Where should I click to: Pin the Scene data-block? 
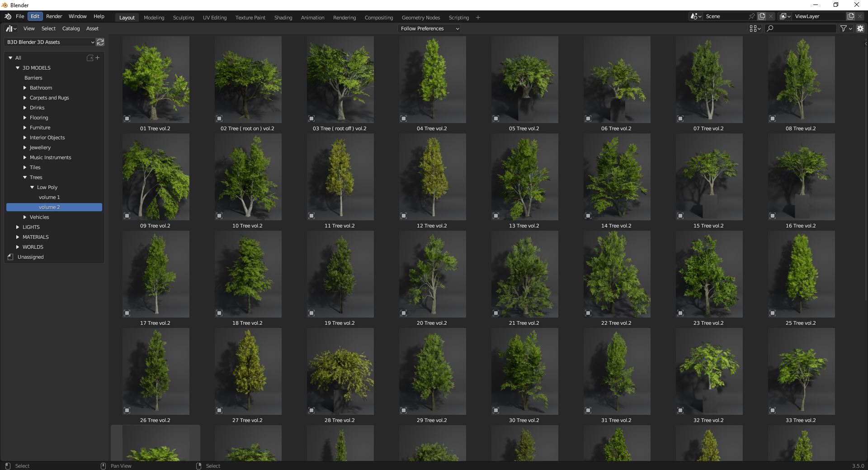pos(751,16)
